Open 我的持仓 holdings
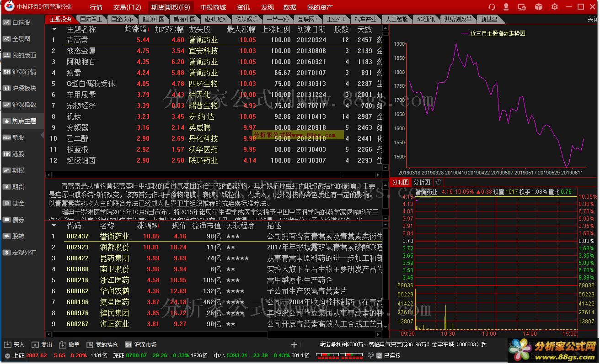Image resolution: width=600 pixels, height=364 pixels. click(x=102, y=345)
